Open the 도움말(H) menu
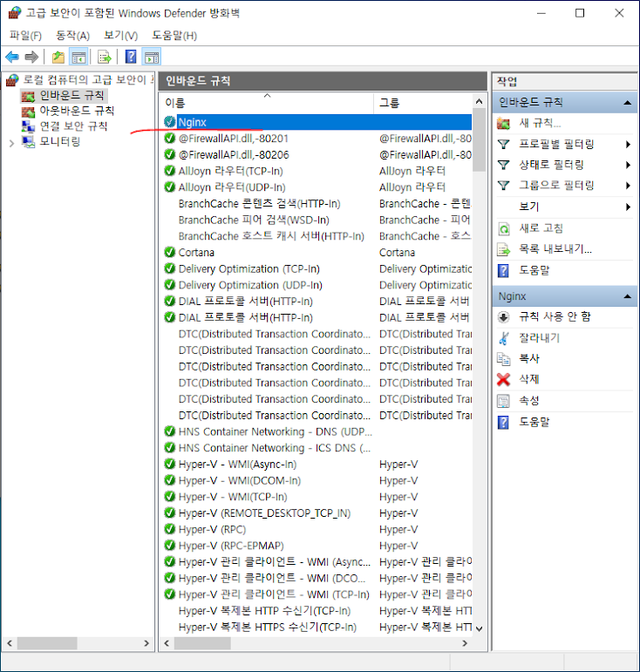640x672 pixels. point(174,36)
